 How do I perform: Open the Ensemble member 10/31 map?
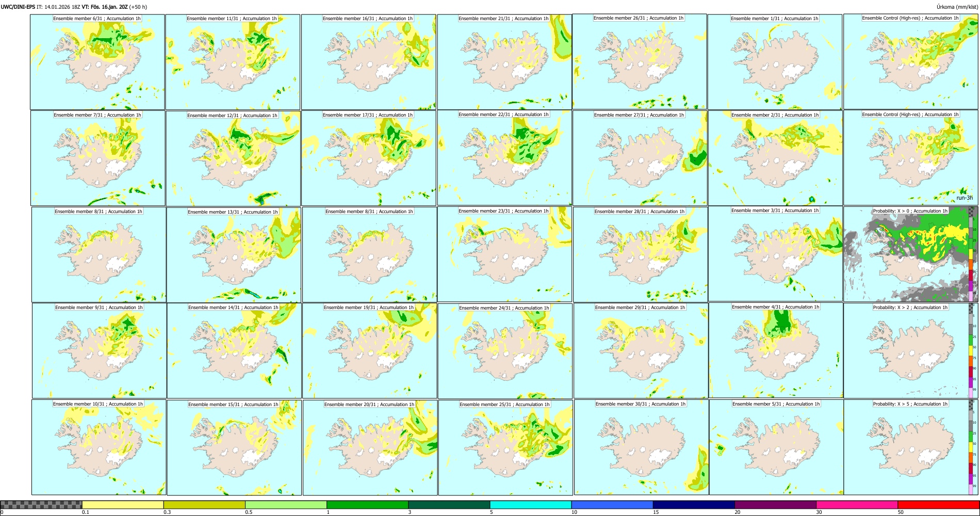(99, 447)
